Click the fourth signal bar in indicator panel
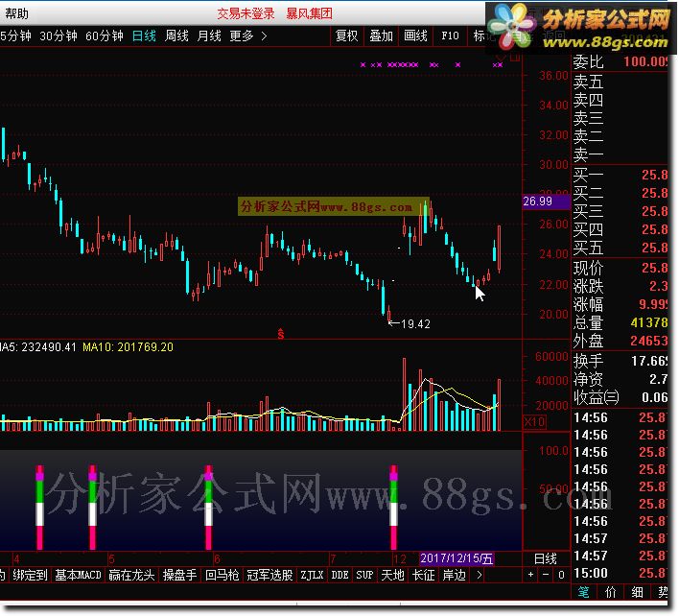 click(393, 508)
